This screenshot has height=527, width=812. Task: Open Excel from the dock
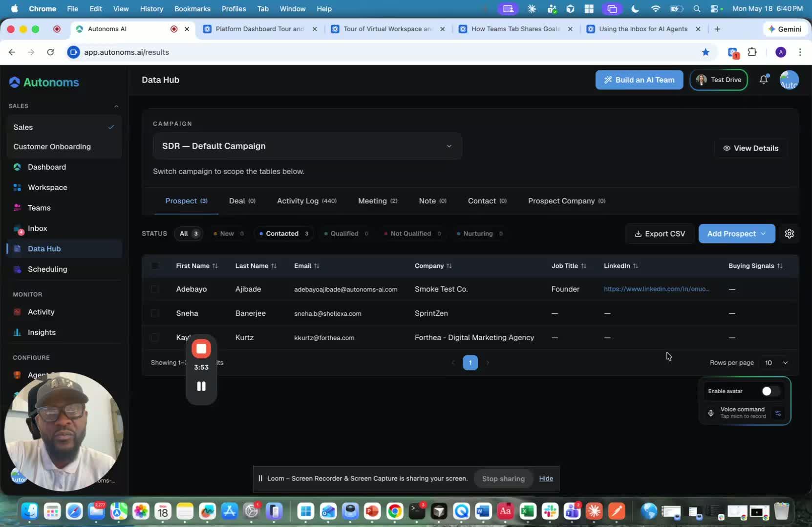point(528,511)
